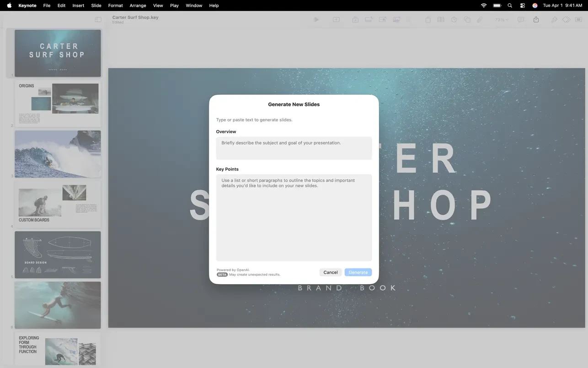Select the Custom Boards slide thumbnail
This screenshot has height=368, width=588.
58,204
